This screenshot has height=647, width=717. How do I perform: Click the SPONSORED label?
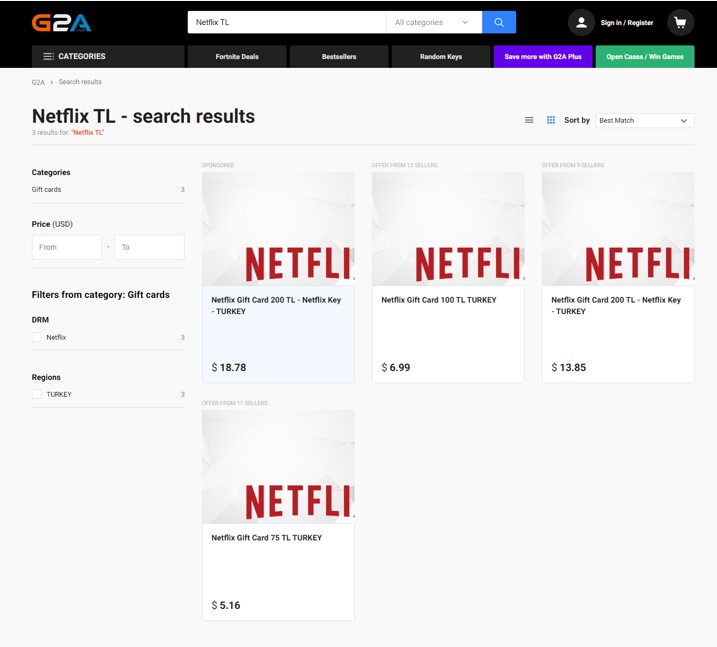[x=218, y=165]
